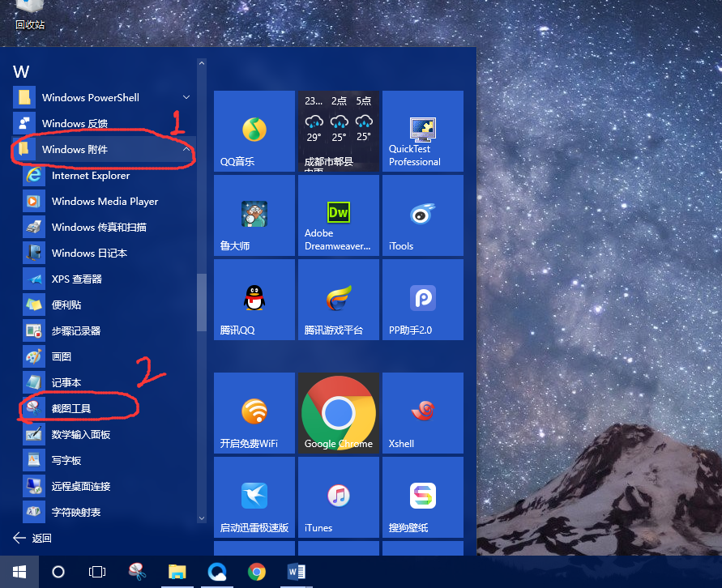The height and width of the screenshot is (588, 722).
Task: Launch 截图工具 snipping tool icon
Action: (x=34, y=408)
